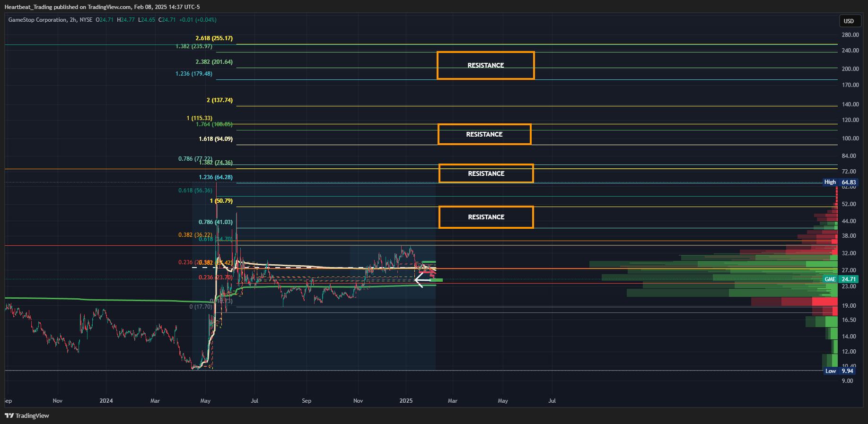This screenshot has height=424, width=868.
Task: Select the 0.382 (36.22) Fibonacci label
Action: pos(195,235)
